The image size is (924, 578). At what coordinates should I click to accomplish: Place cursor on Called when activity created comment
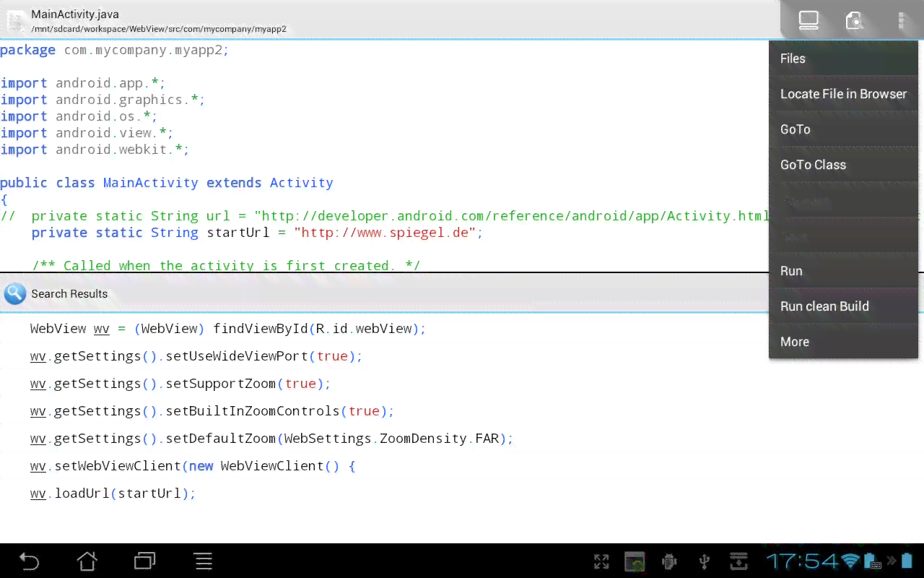click(x=226, y=265)
